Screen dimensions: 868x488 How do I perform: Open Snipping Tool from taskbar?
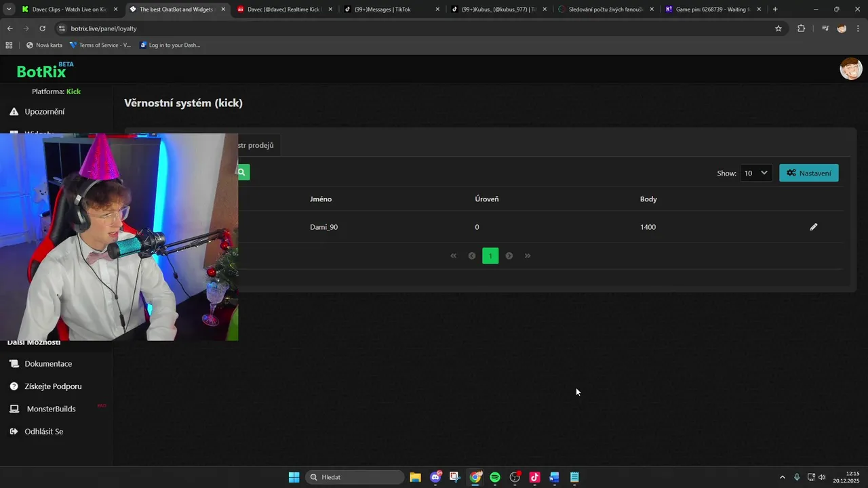pos(455,477)
